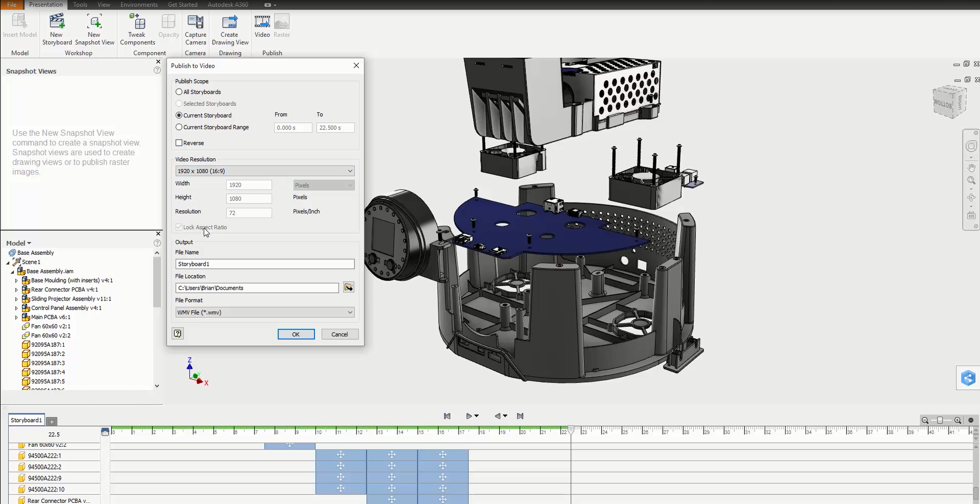Open the Snapshot Views help icon

click(157, 70)
